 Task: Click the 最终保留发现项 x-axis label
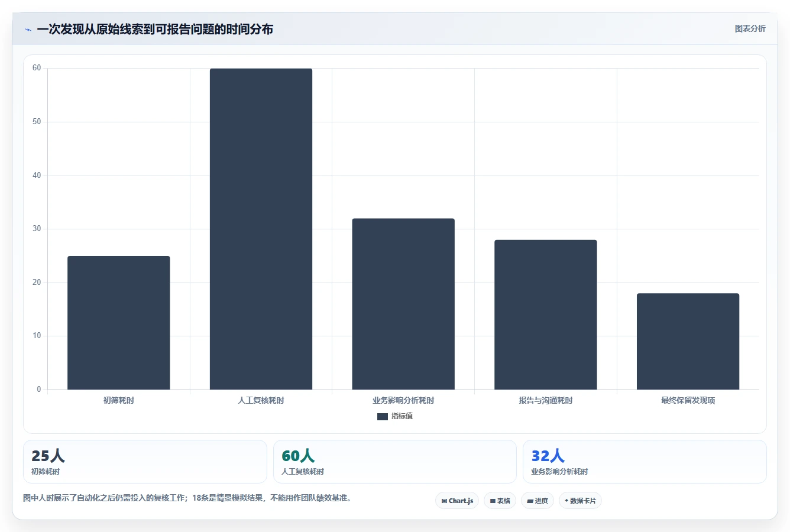click(x=688, y=400)
